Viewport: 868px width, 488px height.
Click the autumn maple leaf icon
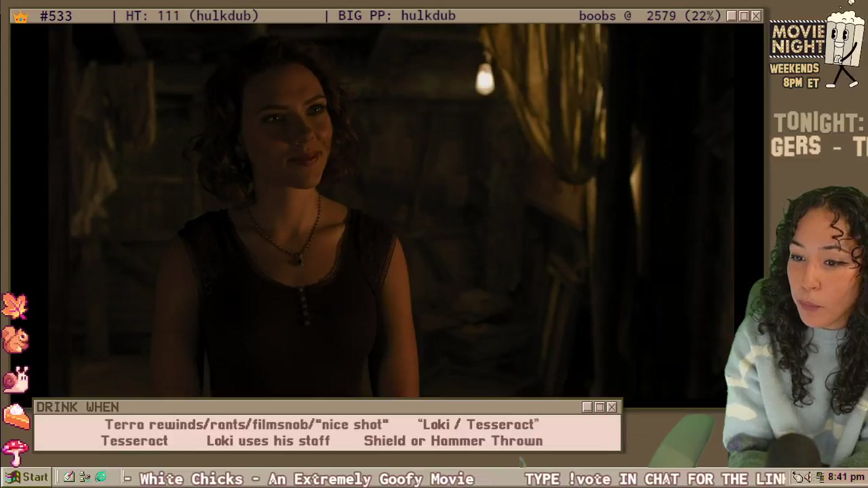click(x=15, y=306)
